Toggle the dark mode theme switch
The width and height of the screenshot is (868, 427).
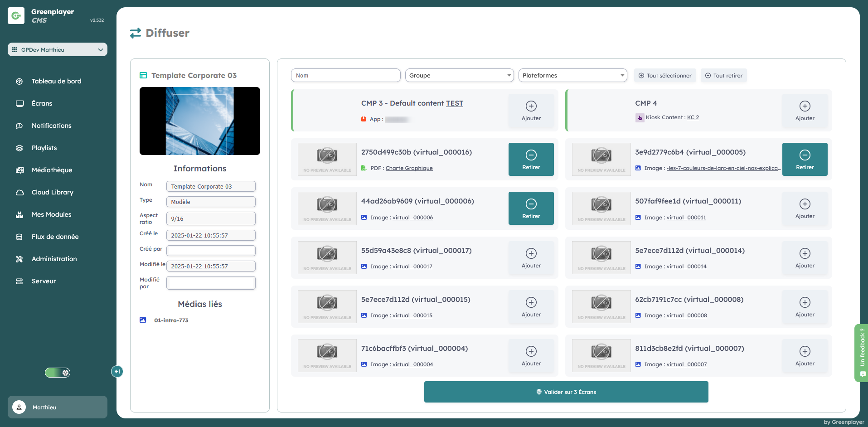(58, 373)
